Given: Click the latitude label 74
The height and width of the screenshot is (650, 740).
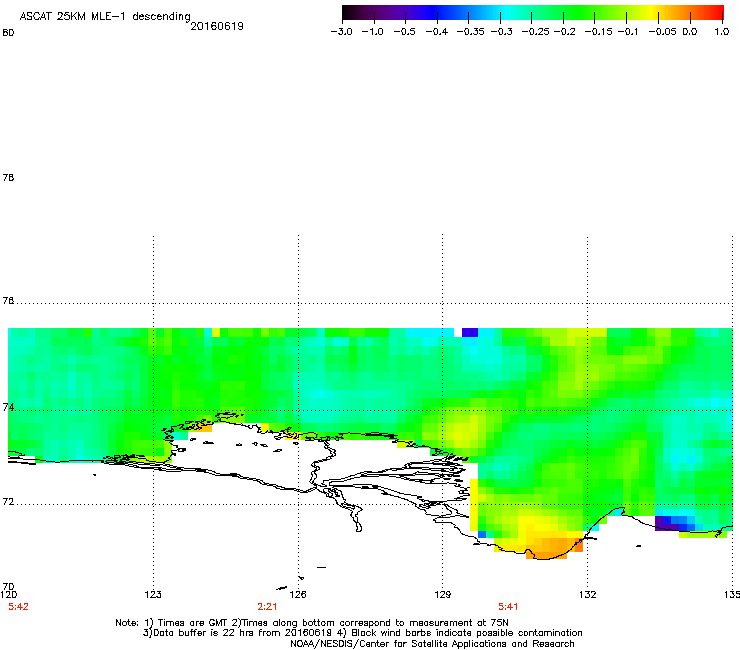Looking at the screenshot, I should tap(8, 407).
